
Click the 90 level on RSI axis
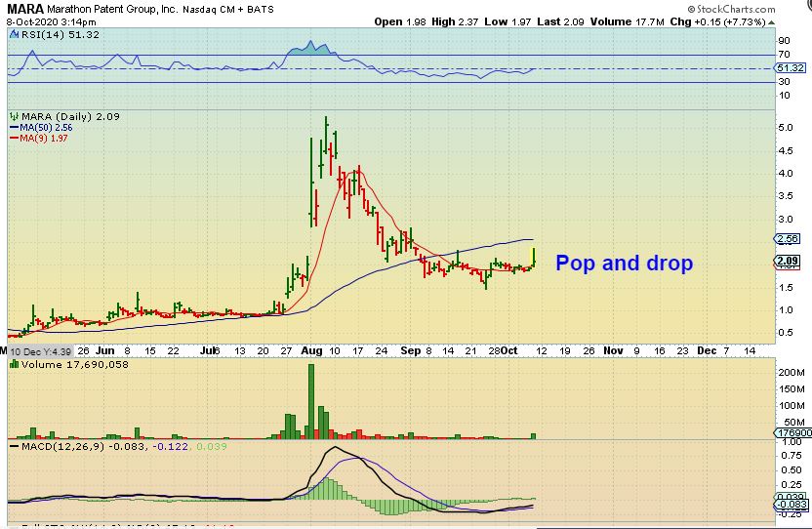784,41
